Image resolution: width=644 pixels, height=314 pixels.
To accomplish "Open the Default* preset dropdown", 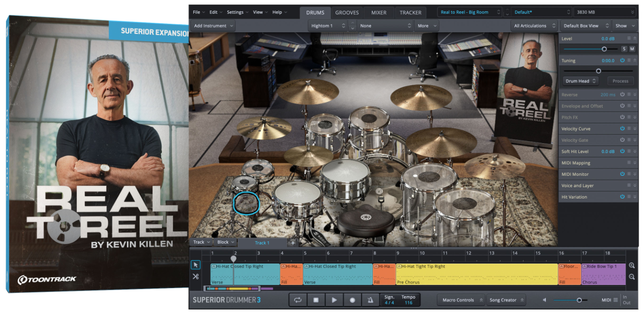I will 541,12.
